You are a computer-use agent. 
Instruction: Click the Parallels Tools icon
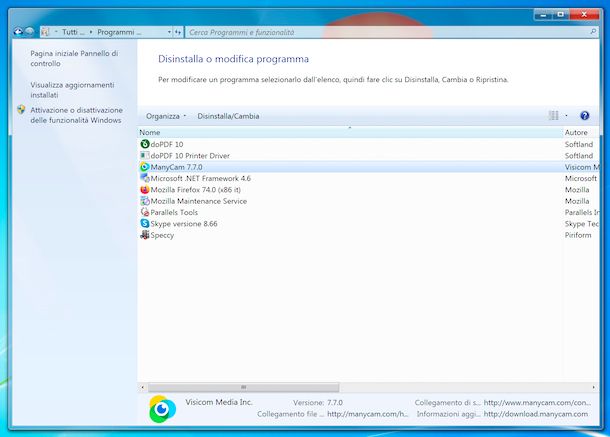coord(145,212)
